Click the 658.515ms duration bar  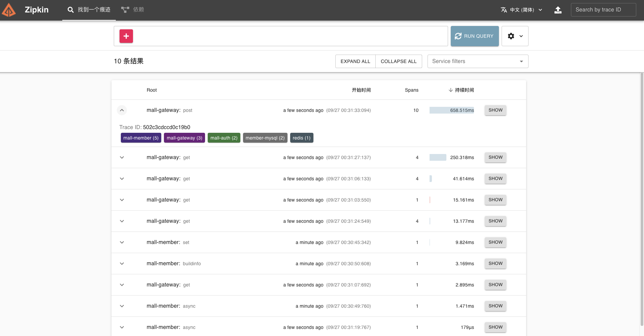pyautogui.click(x=452, y=110)
